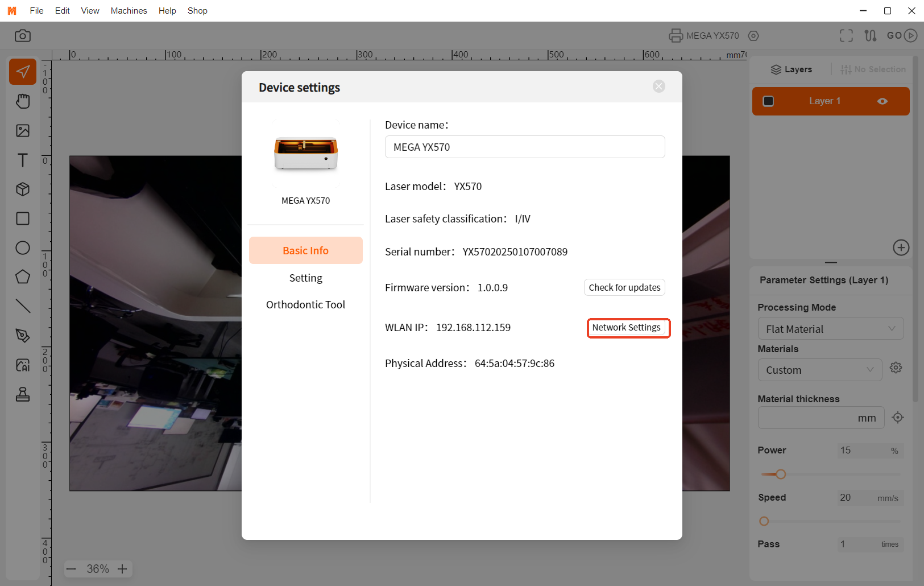Select the Text tool
This screenshot has width=924, height=586.
pos(23,160)
